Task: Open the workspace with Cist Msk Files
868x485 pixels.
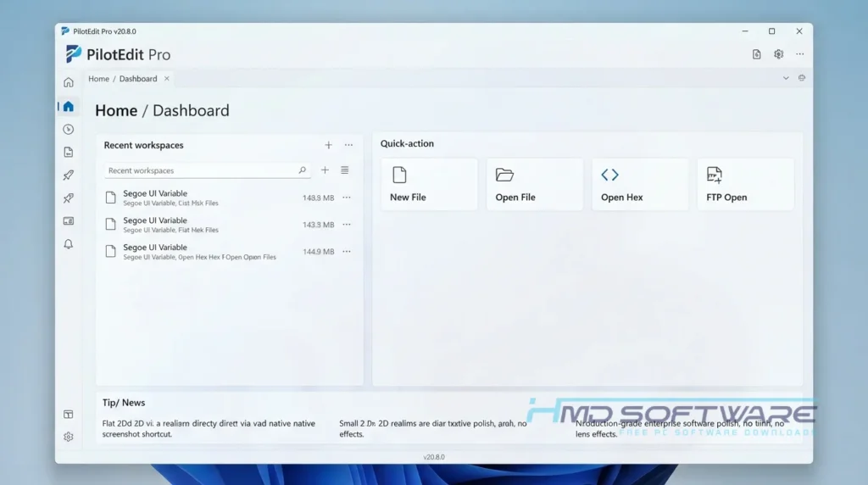Action: (x=229, y=198)
